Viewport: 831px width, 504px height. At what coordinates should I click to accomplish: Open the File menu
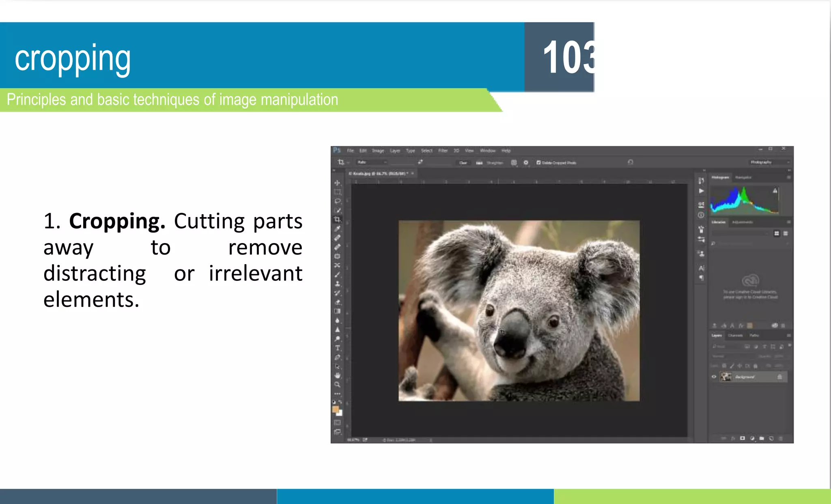click(350, 151)
